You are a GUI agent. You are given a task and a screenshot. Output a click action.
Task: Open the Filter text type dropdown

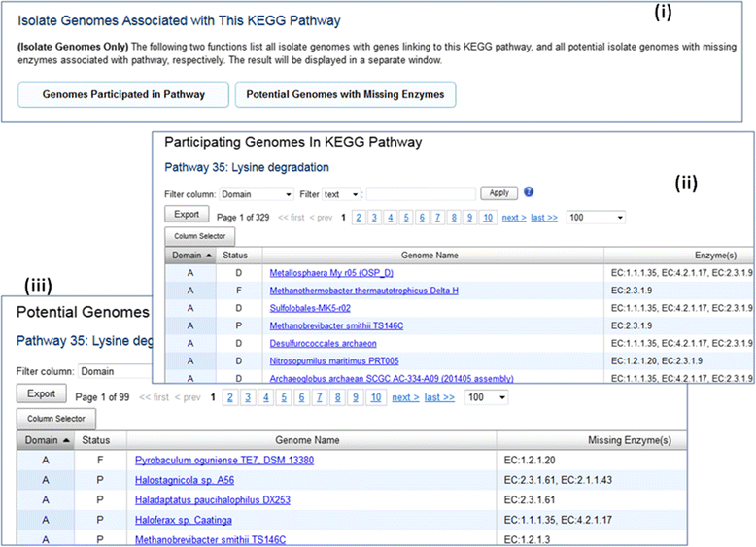(341, 194)
